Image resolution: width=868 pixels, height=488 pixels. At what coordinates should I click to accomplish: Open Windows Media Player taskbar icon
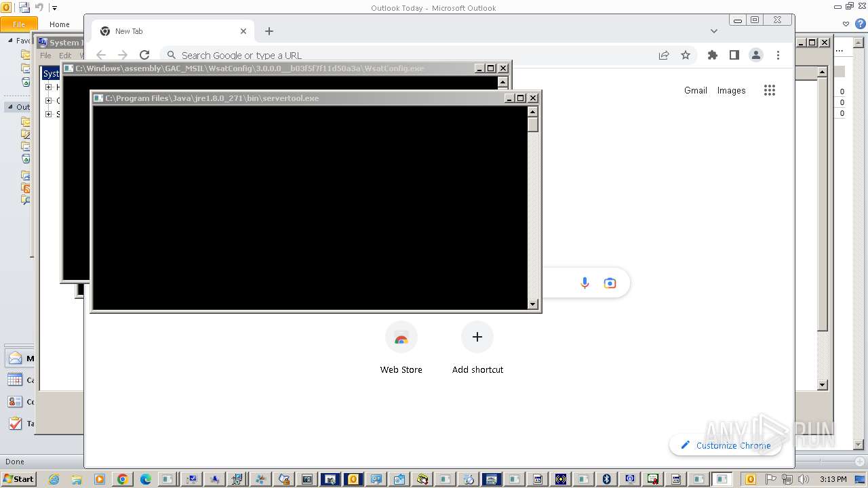[100, 479]
